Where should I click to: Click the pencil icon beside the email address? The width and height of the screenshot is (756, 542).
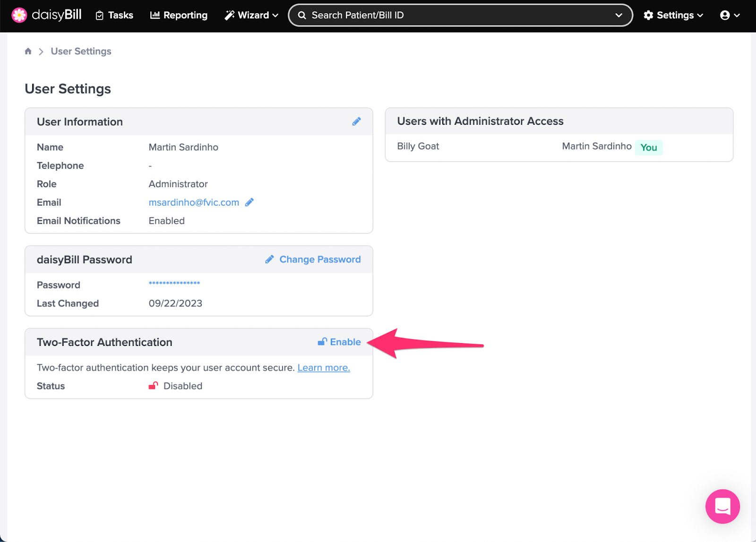click(250, 202)
